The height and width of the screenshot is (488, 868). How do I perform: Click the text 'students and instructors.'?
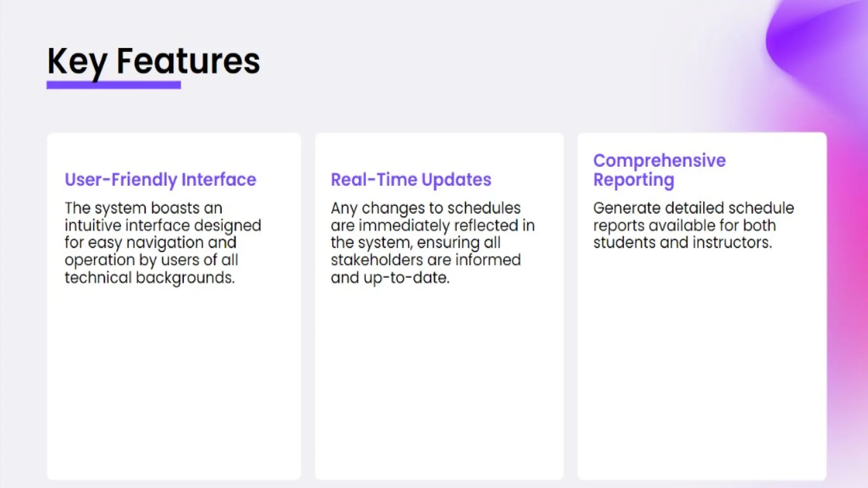click(682, 243)
